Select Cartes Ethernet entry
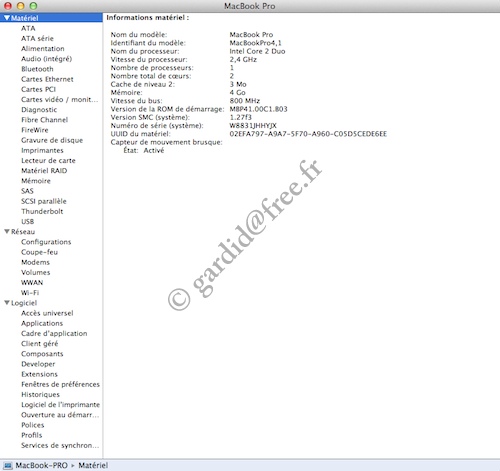 coord(47,79)
